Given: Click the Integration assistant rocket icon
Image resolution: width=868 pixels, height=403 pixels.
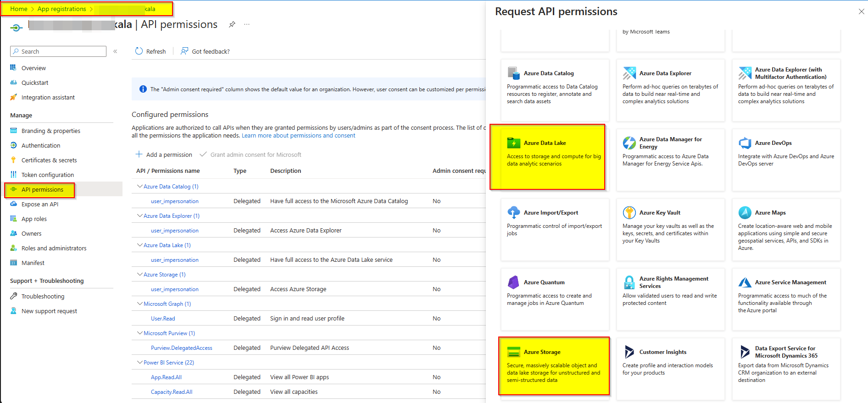Looking at the screenshot, I should 13,97.
